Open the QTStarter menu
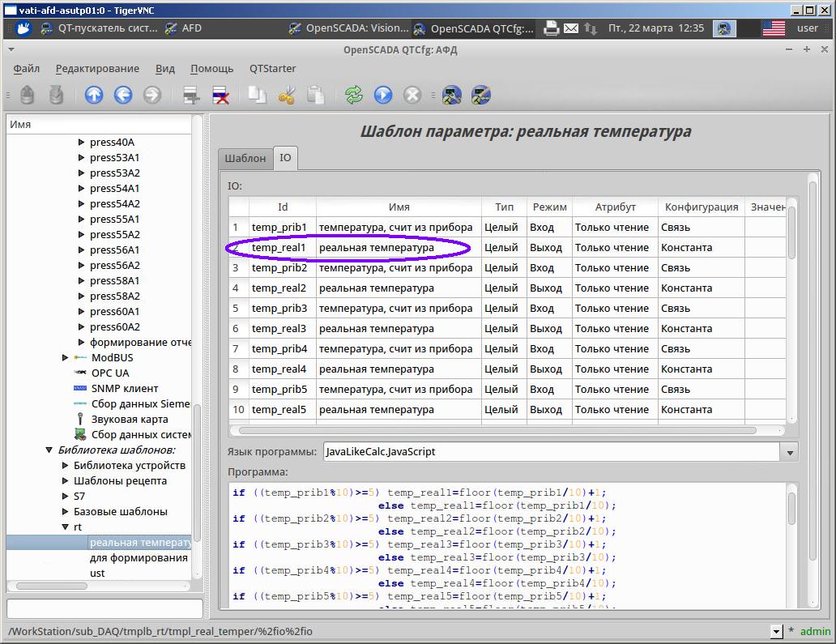Image resolution: width=836 pixels, height=644 pixels. point(272,69)
